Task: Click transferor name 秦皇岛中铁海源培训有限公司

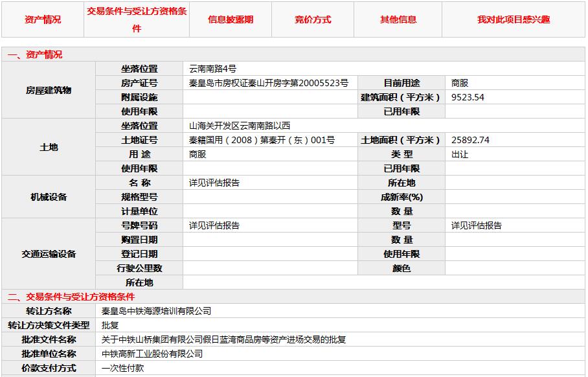Action: pyautogui.click(x=157, y=311)
